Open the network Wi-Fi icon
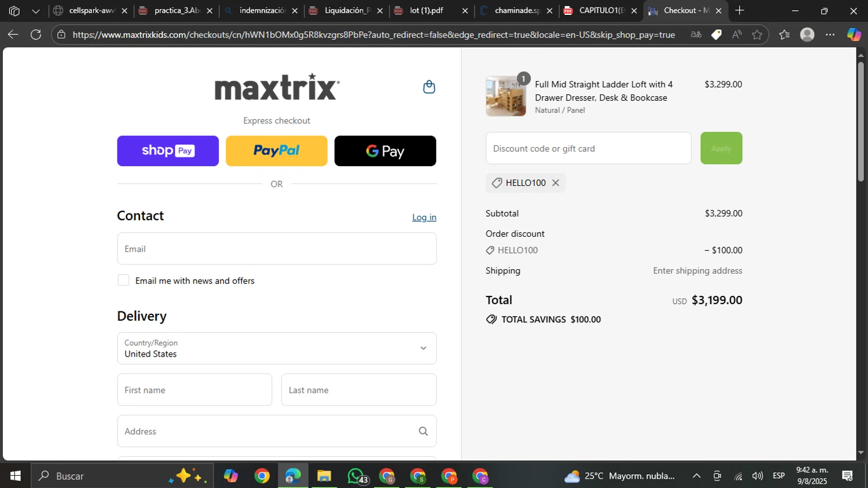This screenshot has width=868, height=488. pos(738,476)
